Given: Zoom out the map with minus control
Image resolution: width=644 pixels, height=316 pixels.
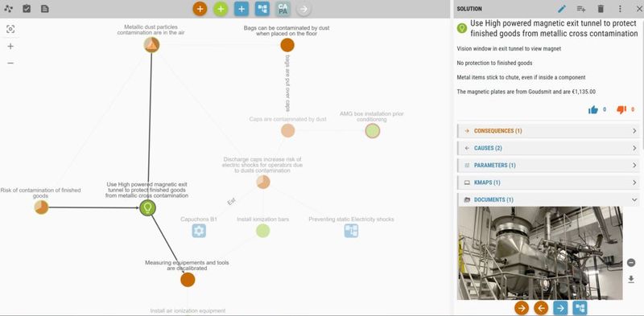Looking at the screenshot, I should [x=10, y=63].
